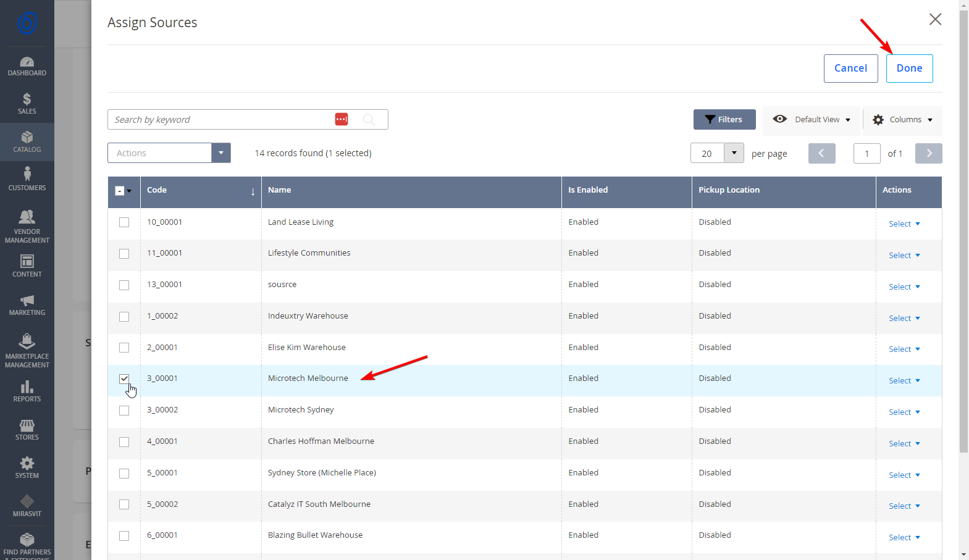The image size is (969, 560).
Task: Open the Marketing megaphone icon menu
Action: click(x=27, y=305)
